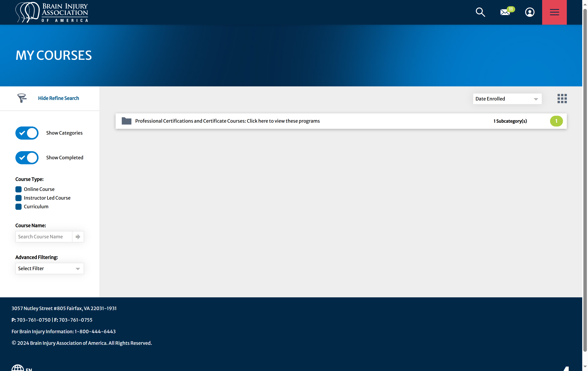588x371 pixels.
Task: Check the Curriculum checkbox
Action: click(18, 207)
